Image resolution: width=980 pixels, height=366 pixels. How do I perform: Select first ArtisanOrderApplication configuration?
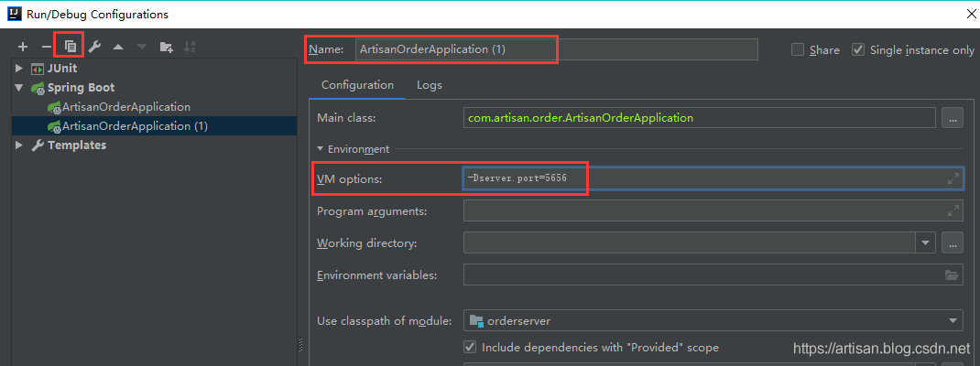point(126,107)
